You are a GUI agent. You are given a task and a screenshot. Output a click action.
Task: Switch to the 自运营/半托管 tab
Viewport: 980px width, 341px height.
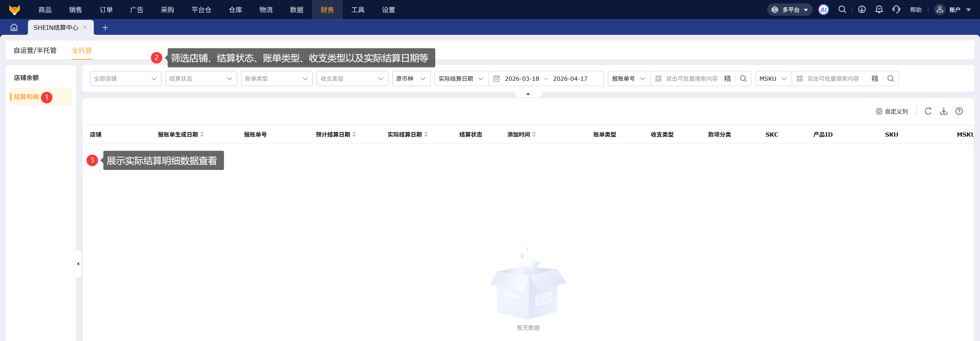[x=35, y=51]
